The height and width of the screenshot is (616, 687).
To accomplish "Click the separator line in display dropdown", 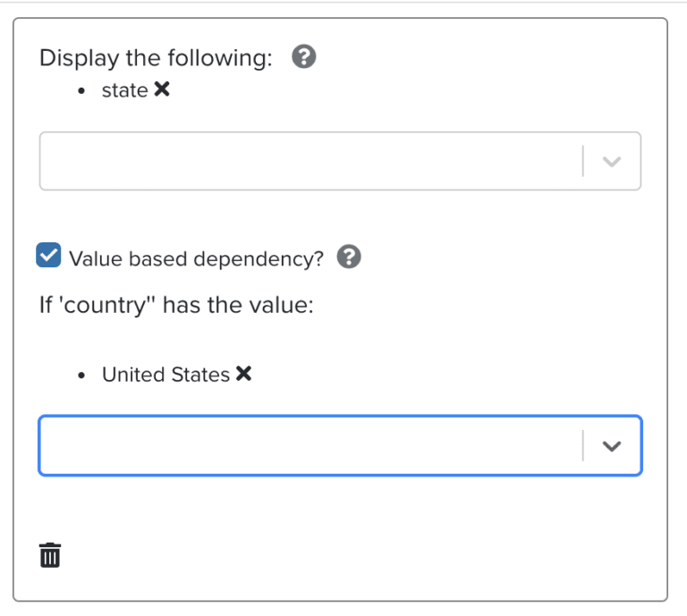I will [x=582, y=161].
